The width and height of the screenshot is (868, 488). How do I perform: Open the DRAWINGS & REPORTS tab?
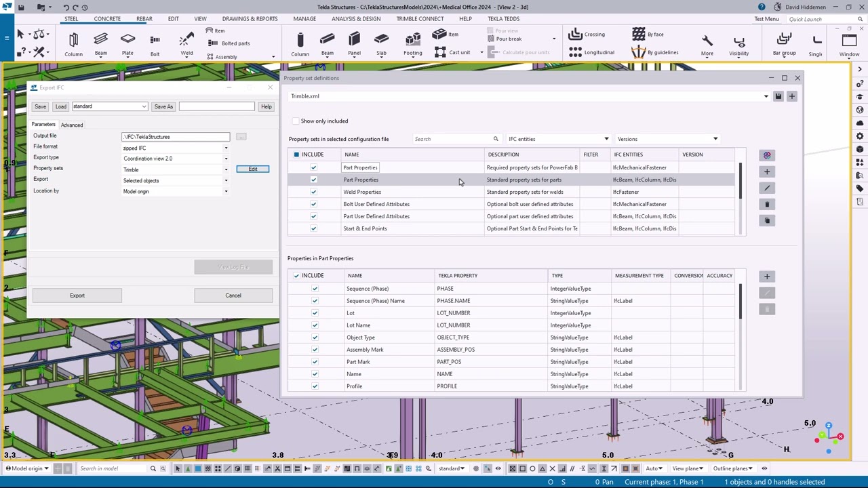(250, 19)
